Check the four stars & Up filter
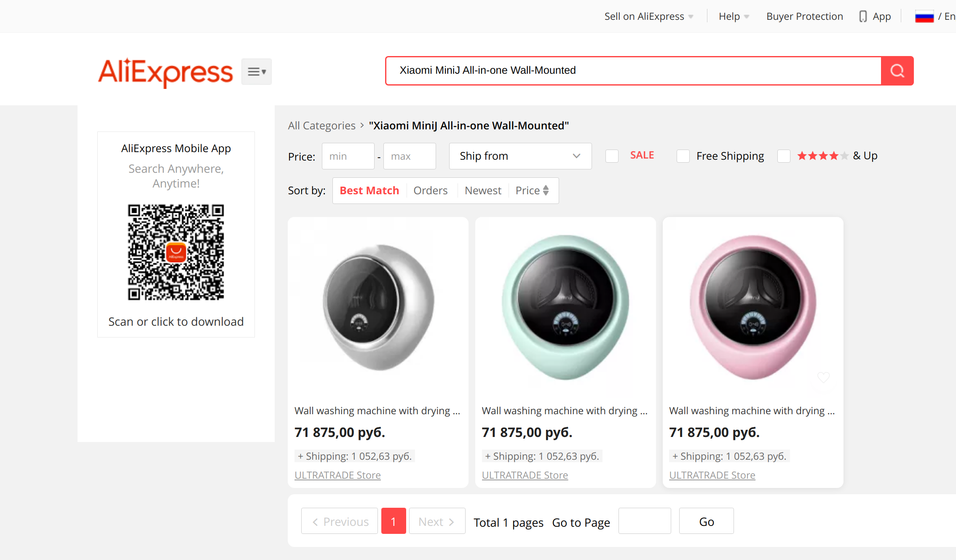 tap(784, 156)
